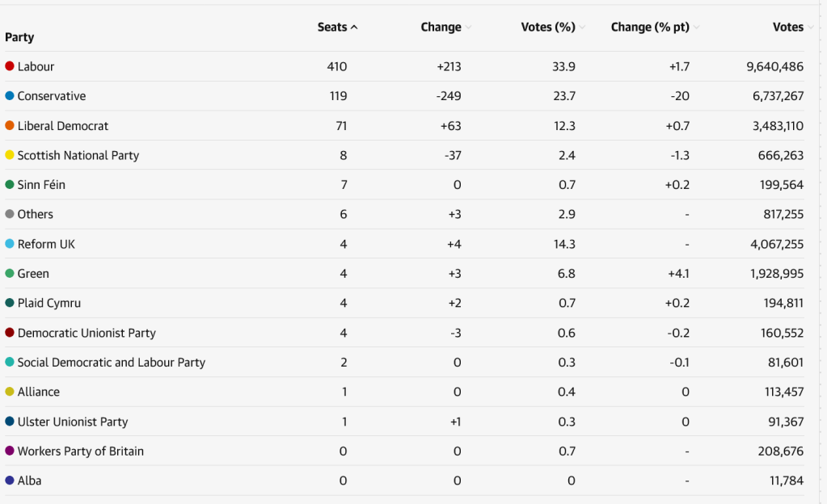This screenshot has width=827, height=504.
Task: Click the Party column header
Action: [x=19, y=37]
